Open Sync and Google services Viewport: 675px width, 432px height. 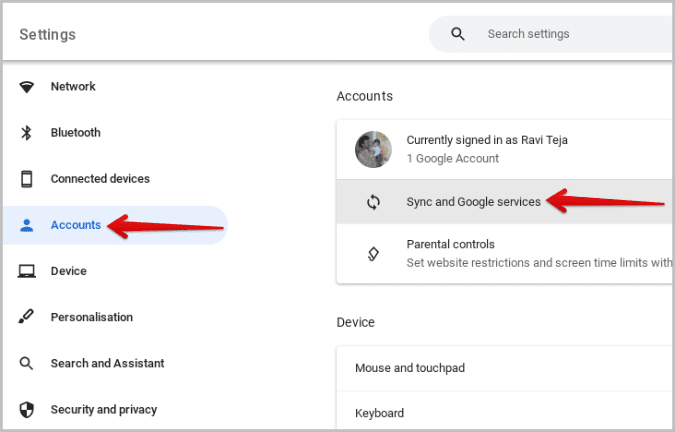[505, 202]
